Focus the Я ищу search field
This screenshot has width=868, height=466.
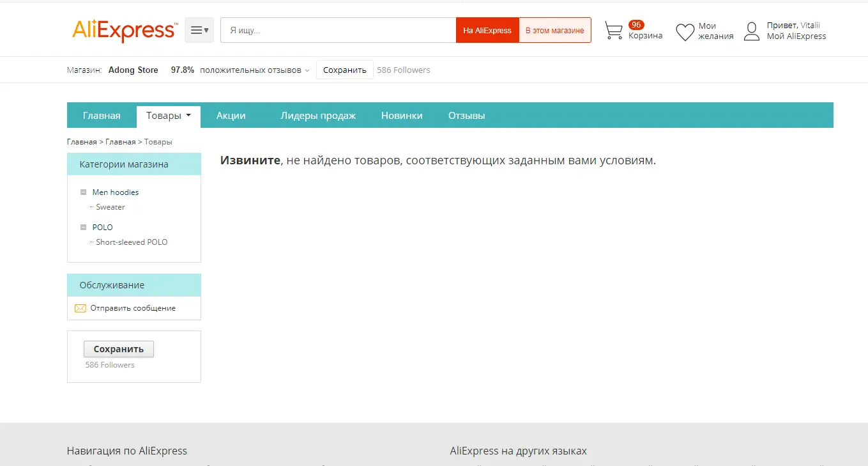pyautogui.click(x=339, y=30)
